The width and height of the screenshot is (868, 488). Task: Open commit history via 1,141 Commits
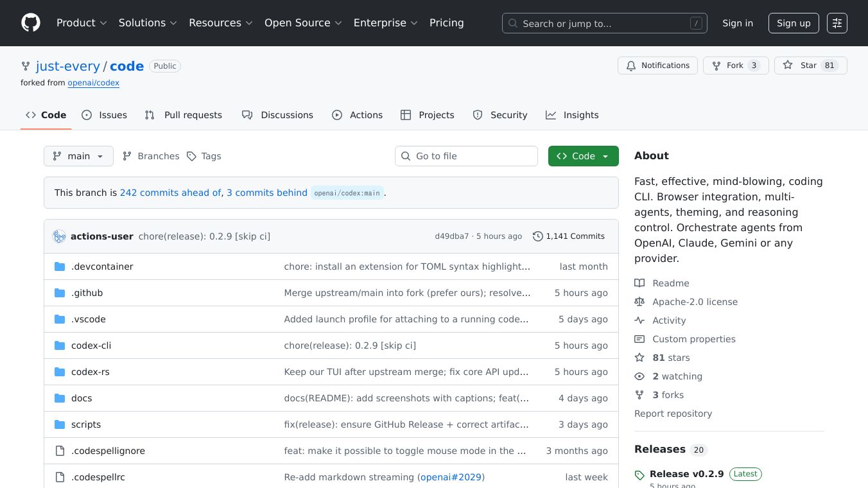click(x=568, y=236)
